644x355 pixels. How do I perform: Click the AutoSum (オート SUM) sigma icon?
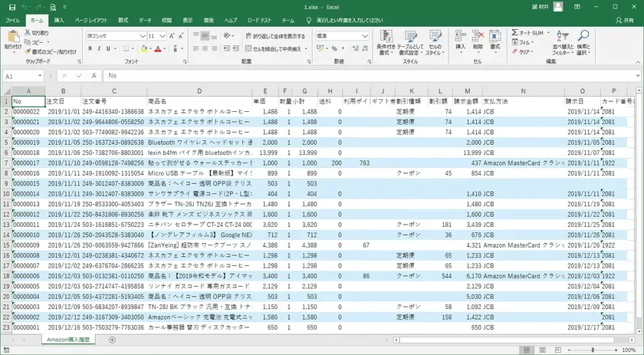click(514, 32)
